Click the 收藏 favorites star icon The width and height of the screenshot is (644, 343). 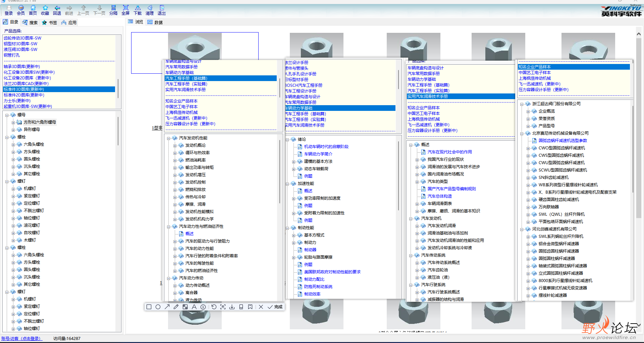coord(45,10)
